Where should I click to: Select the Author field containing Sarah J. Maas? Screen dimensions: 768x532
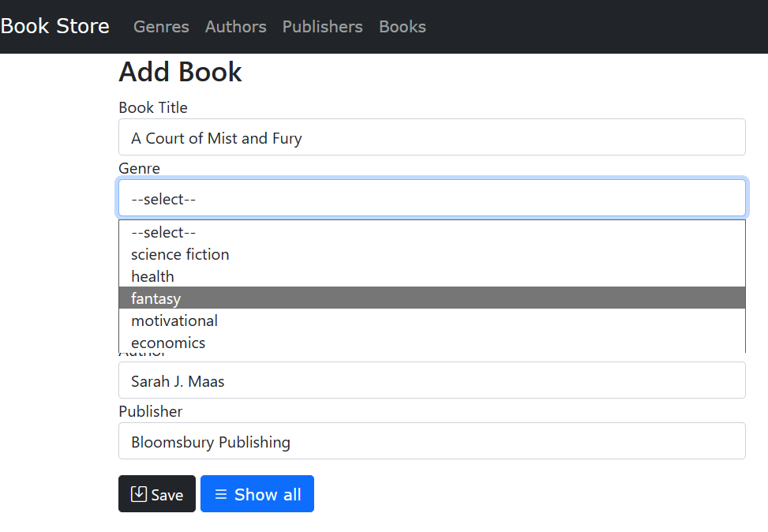click(x=432, y=380)
